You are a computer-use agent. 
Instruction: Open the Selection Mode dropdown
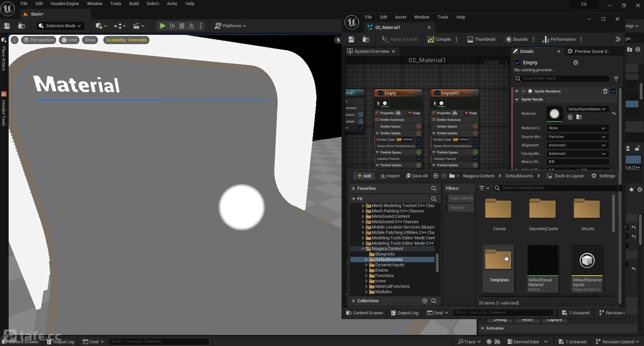point(60,26)
